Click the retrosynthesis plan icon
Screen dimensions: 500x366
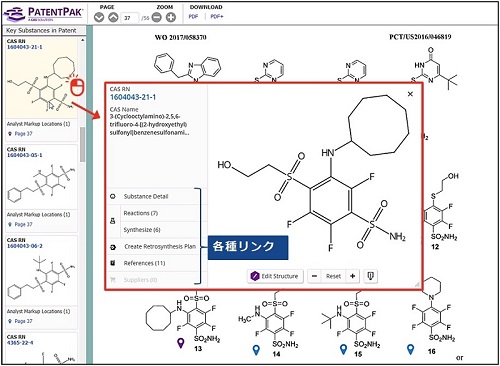coord(113,247)
